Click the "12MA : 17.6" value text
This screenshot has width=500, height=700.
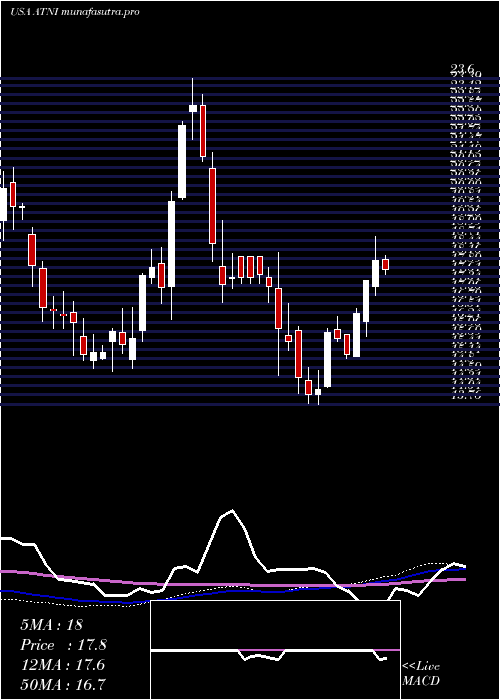point(62,665)
